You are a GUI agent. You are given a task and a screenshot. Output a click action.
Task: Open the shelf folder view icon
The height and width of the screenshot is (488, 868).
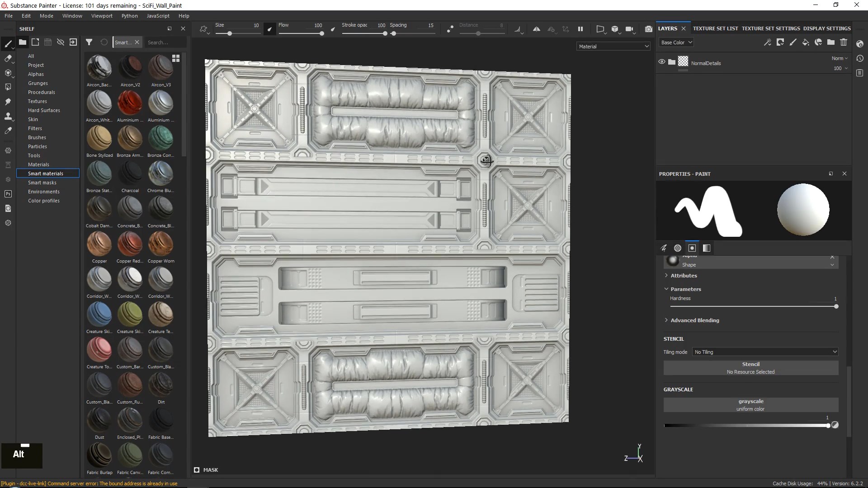click(22, 42)
